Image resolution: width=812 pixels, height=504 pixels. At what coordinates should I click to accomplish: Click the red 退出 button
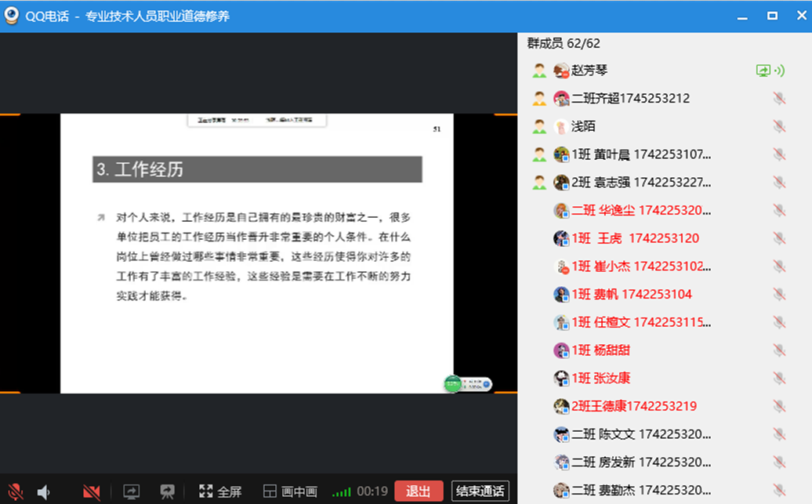pyautogui.click(x=419, y=491)
